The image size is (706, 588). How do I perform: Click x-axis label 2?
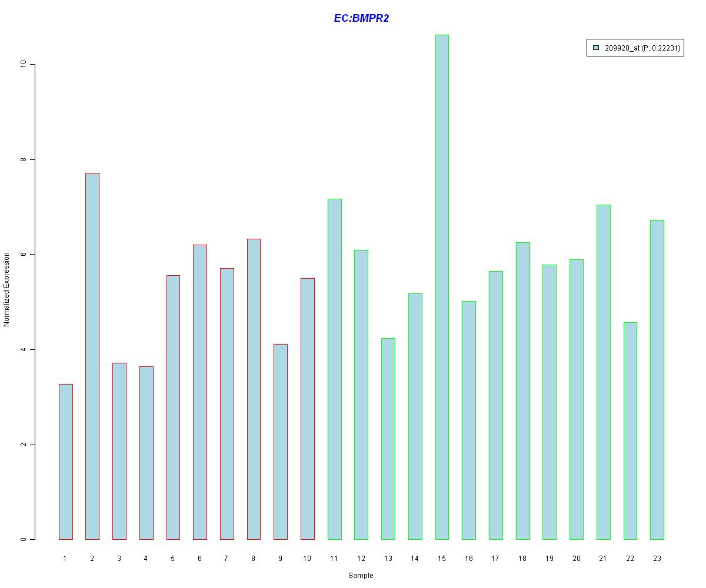coord(92,558)
